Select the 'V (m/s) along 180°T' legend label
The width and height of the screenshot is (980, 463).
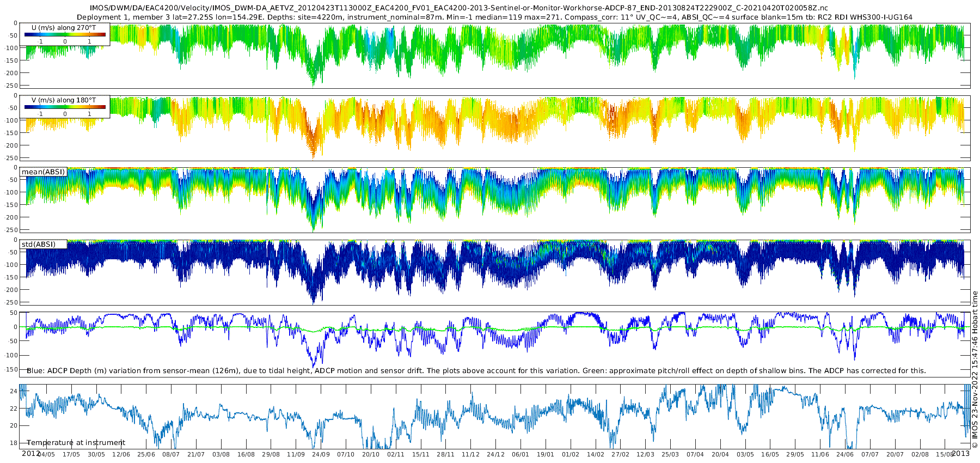[x=64, y=100]
